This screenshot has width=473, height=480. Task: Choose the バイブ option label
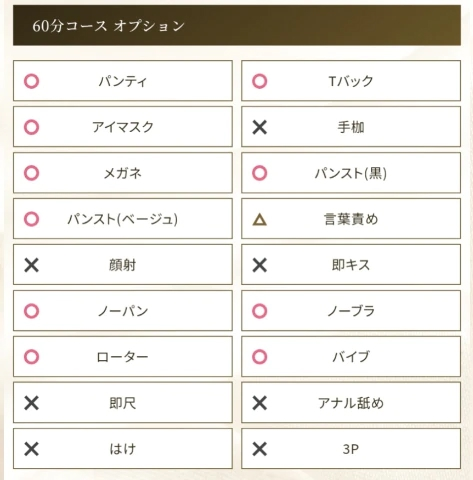point(351,357)
